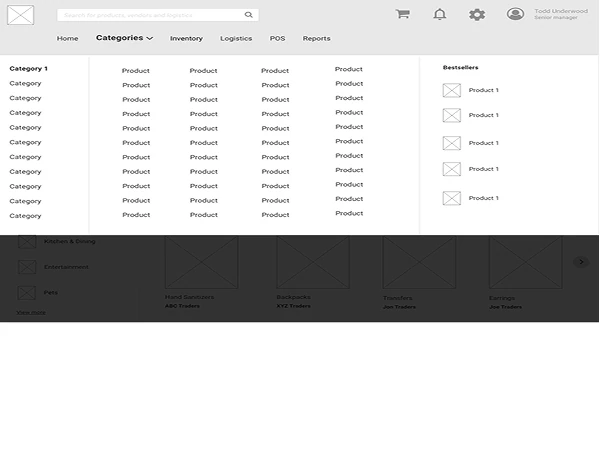Image resolution: width=600 pixels, height=452 pixels.
Task: Click the search magnifier icon
Action: [x=249, y=15]
